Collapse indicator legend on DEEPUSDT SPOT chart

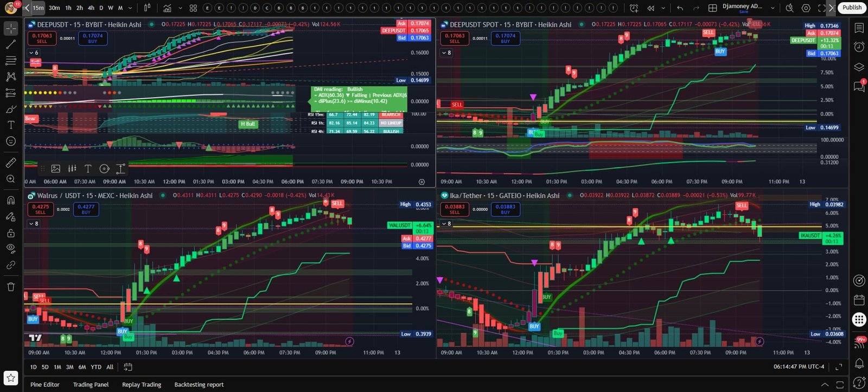click(x=446, y=53)
